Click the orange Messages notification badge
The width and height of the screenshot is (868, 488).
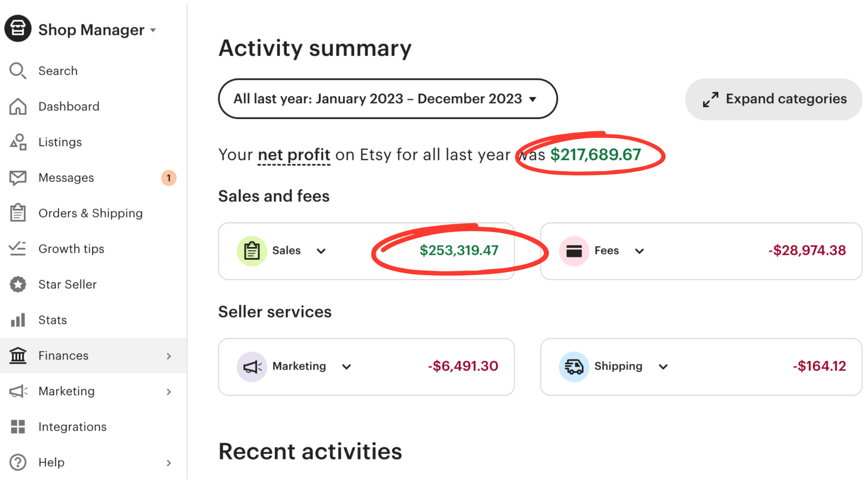click(169, 178)
